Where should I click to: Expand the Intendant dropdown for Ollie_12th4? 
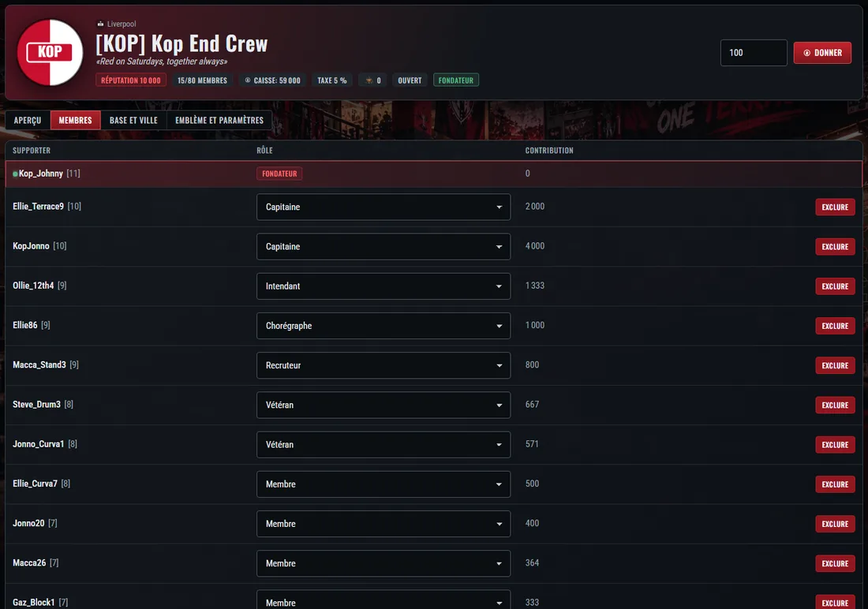click(x=383, y=286)
